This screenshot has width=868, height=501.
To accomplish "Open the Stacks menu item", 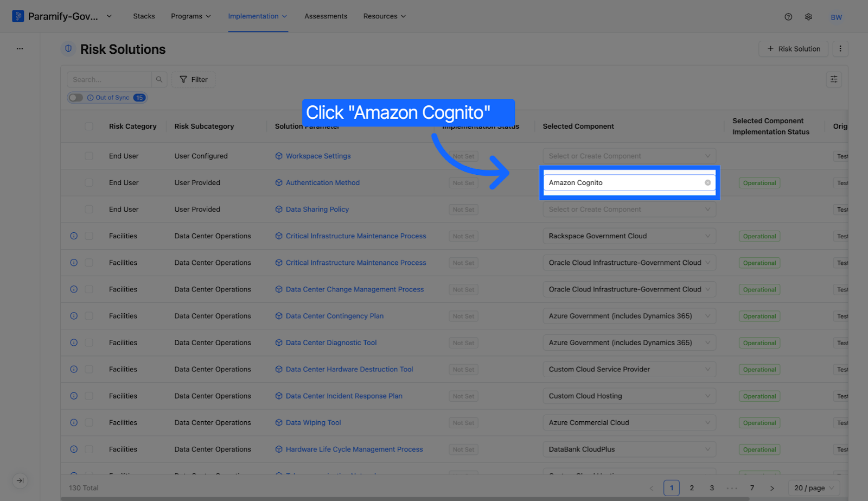I will click(x=144, y=16).
